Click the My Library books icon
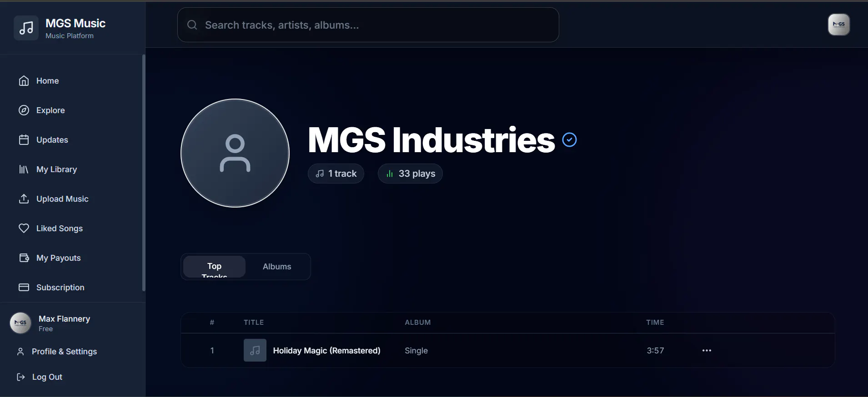Image resolution: width=868 pixels, height=397 pixels. [x=24, y=169]
